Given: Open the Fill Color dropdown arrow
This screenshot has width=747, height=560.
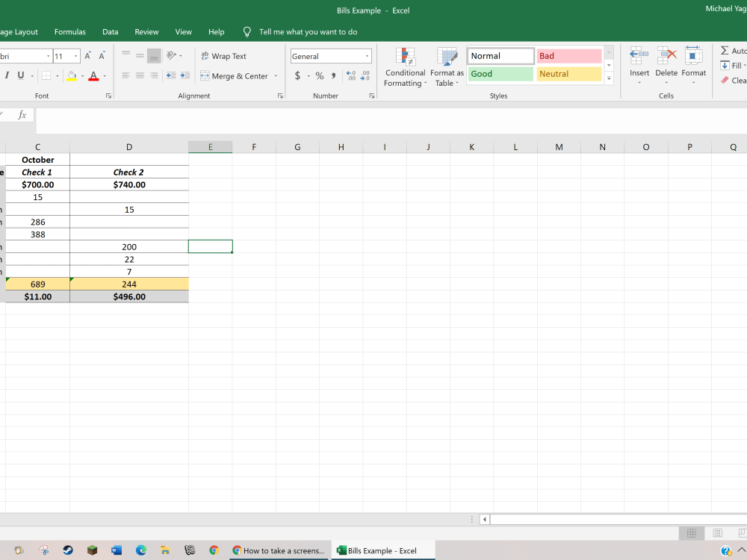Looking at the screenshot, I should coord(82,75).
